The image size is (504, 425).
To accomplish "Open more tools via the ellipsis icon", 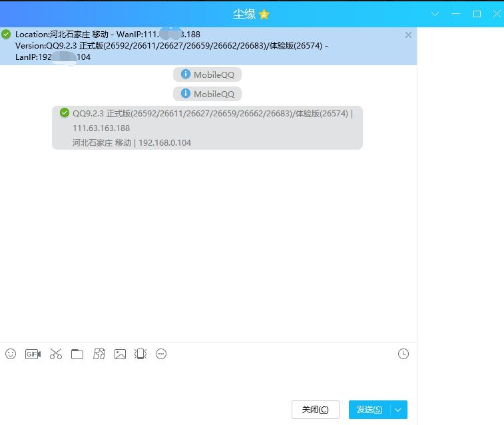I will coord(161,354).
